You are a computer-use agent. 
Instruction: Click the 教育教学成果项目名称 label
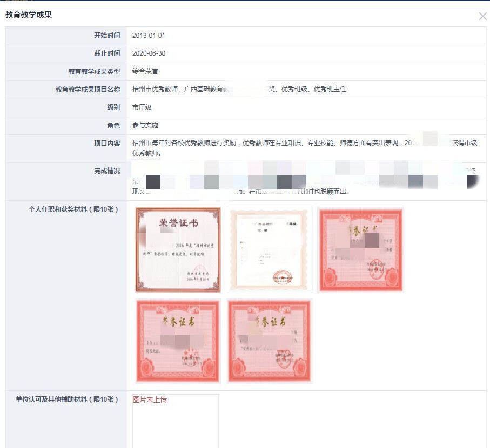click(88, 89)
